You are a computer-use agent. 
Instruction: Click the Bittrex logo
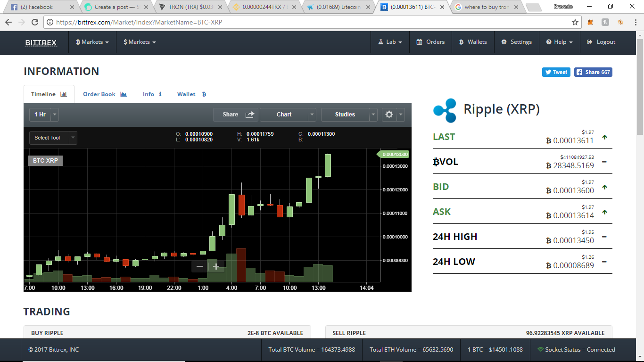(x=41, y=42)
